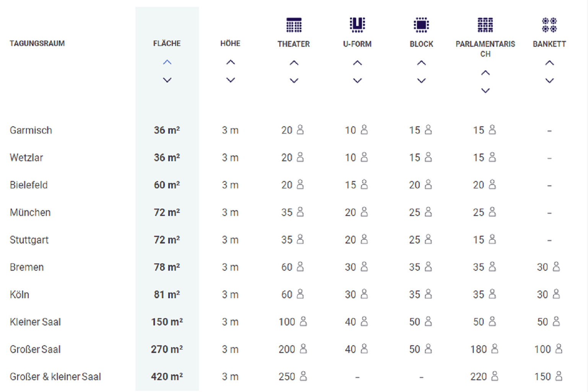588x392 pixels.
Task: Click the person icon beside München theater capacity
Action: [300, 212]
